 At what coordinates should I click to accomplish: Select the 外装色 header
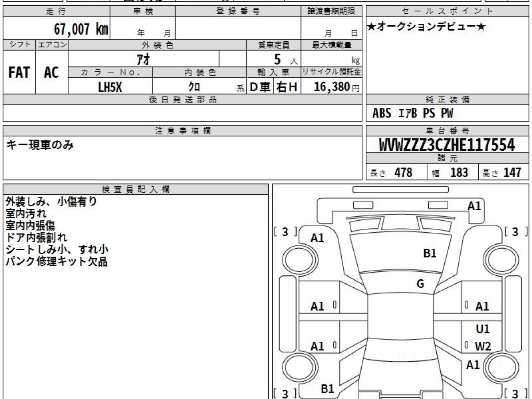point(157,45)
